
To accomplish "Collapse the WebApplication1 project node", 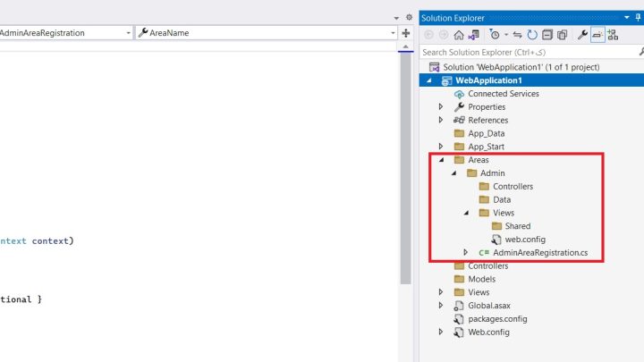I will point(428,80).
